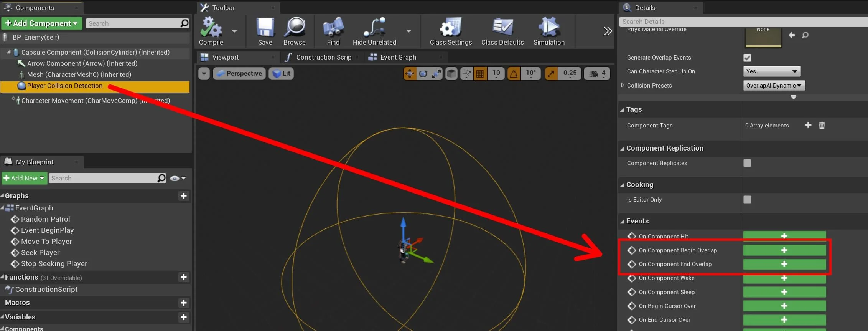
Task: Open Class Defaults
Action: (x=502, y=31)
